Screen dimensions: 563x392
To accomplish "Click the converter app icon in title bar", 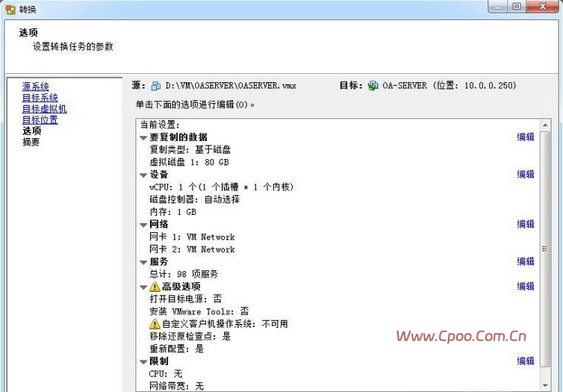I will 10,9.
